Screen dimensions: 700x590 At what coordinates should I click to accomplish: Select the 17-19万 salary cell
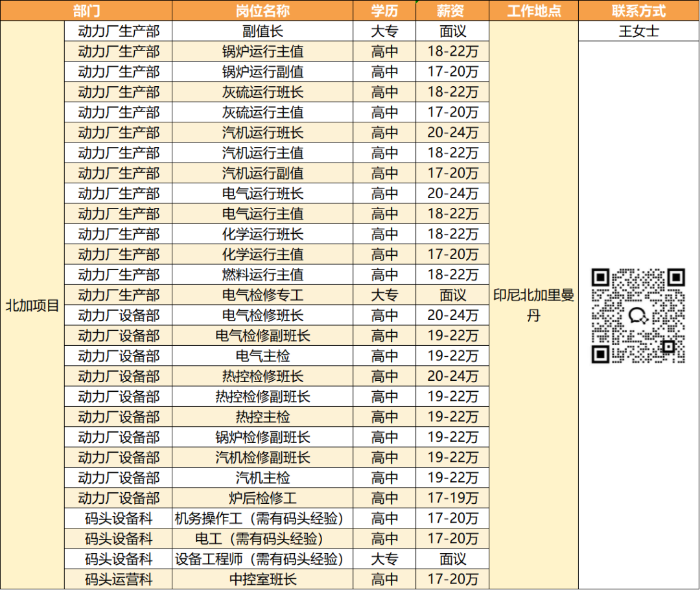click(x=452, y=497)
